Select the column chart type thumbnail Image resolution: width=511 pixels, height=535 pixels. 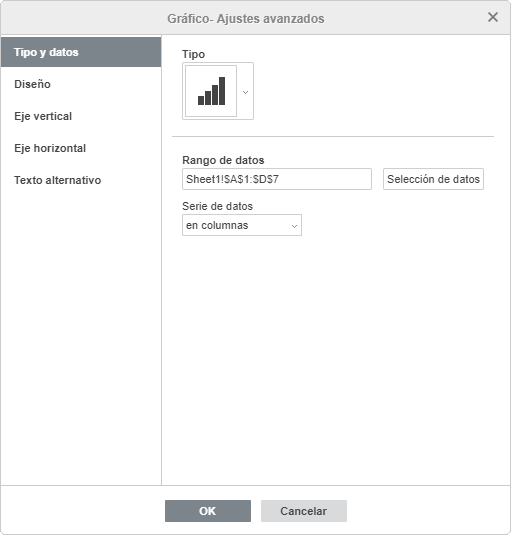click(211, 91)
